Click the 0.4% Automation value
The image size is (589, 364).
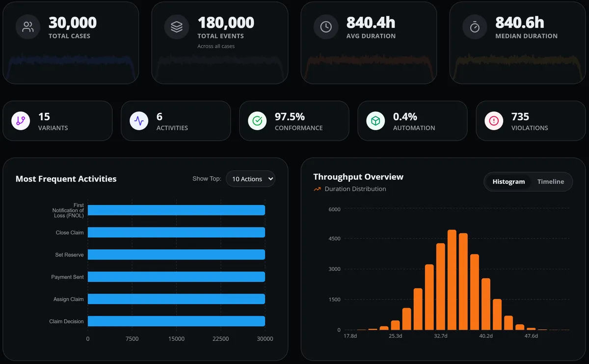(x=405, y=117)
